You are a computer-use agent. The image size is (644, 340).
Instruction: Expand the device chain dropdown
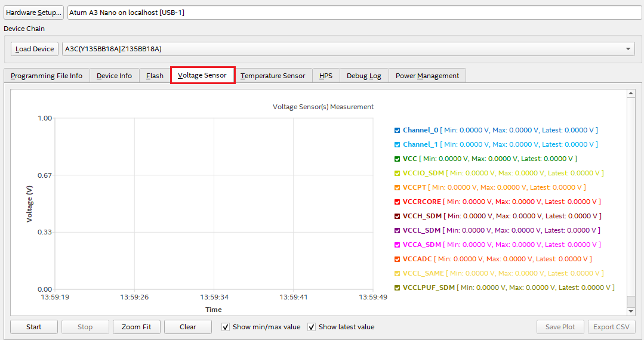pos(628,49)
